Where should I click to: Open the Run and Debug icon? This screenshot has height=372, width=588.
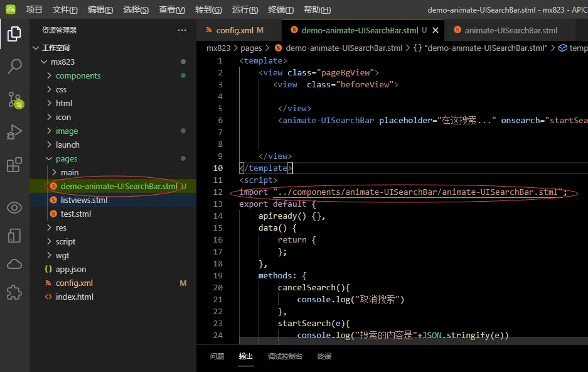coord(14,132)
